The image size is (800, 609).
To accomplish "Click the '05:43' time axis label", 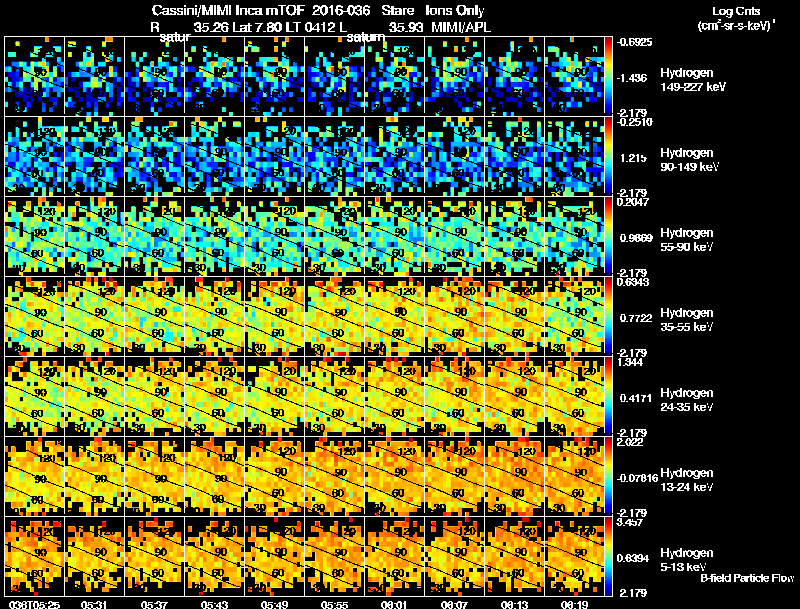I will [214, 604].
